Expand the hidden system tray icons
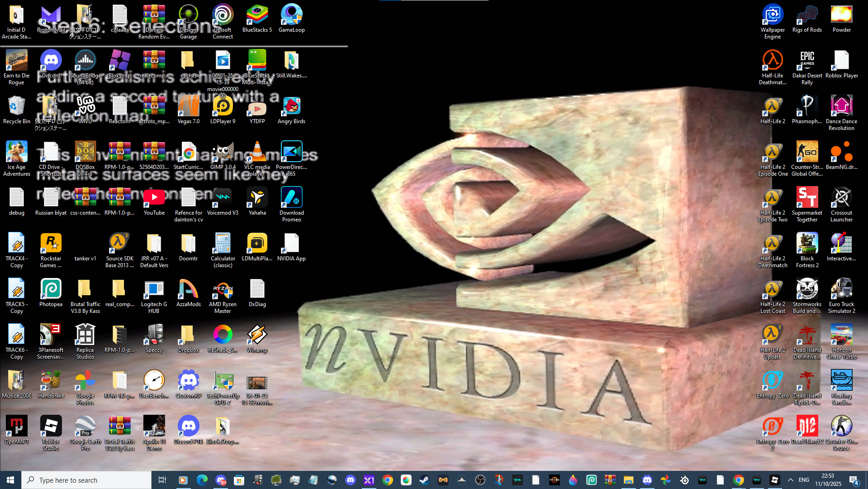The width and height of the screenshot is (868, 489). tap(790, 480)
